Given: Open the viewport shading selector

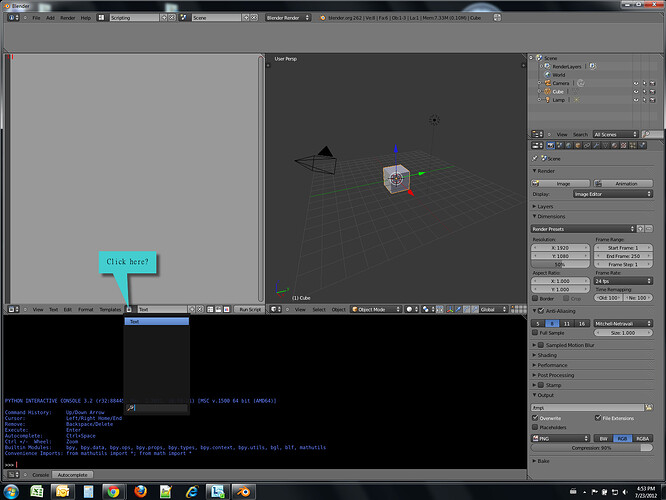Looking at the screenshot, I should tap(412, 309).
